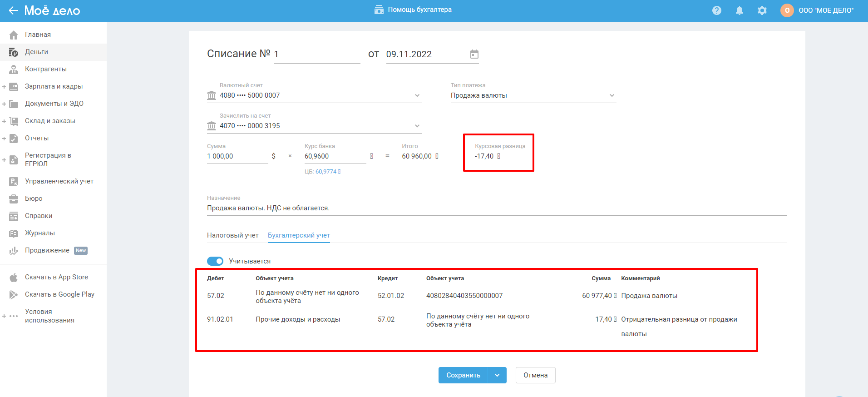Click the Регистрация в ЕГРЮЛ icon

[x=14, y=160]
